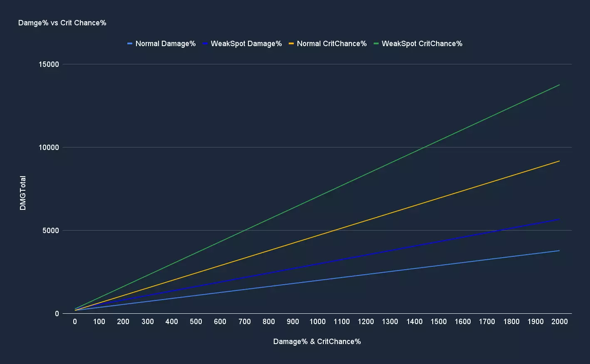The image size is (590, 364).
Task: Click the 10000 label on the vertical axis
Action: 49,148
